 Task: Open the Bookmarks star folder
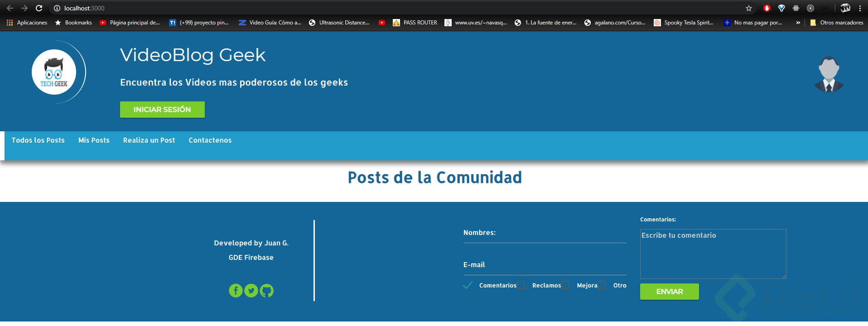[x=73, y=23]
